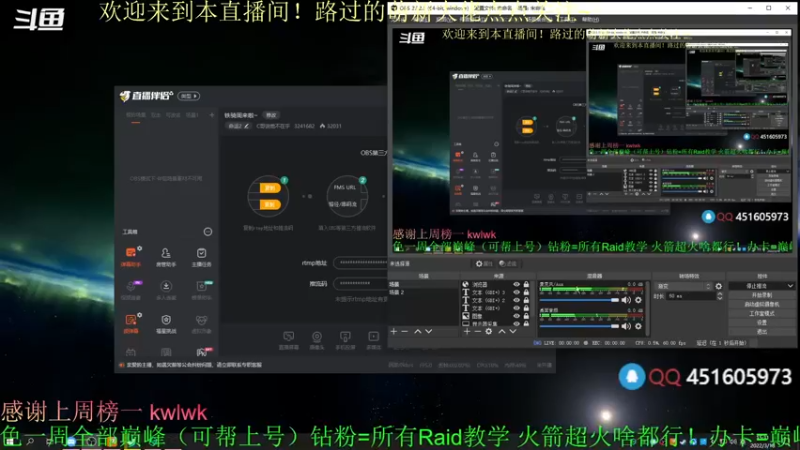
Task: Toggle the lock on 文本 (GDI+) 3
Action: coord(526,292)
